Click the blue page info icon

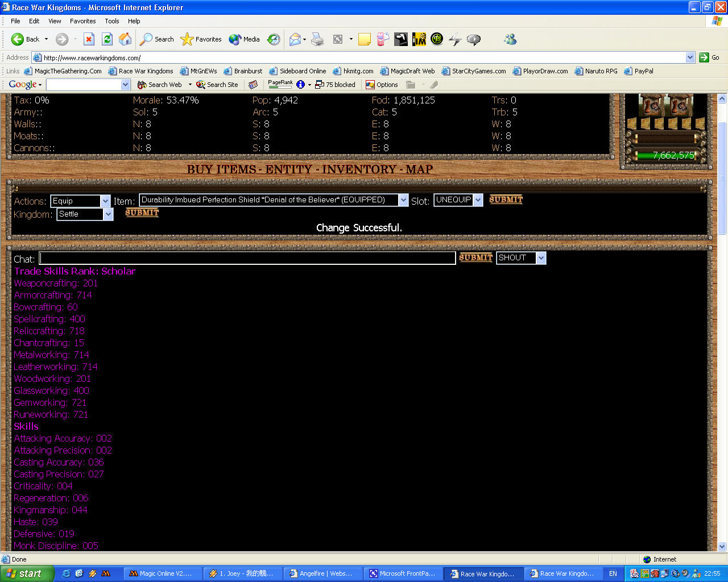click(301, 85)
